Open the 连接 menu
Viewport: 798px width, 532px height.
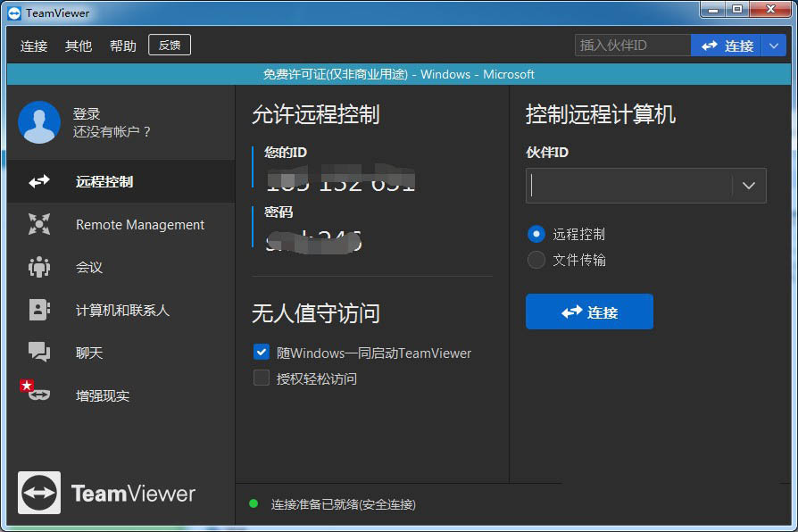click(x=34, y=46)
